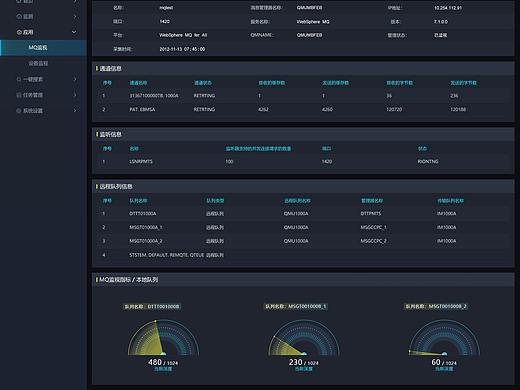Screen dimensions: 520x390
Task: Click the 任务管理 list icon in sidebar
Action: (x=19, y=95)
